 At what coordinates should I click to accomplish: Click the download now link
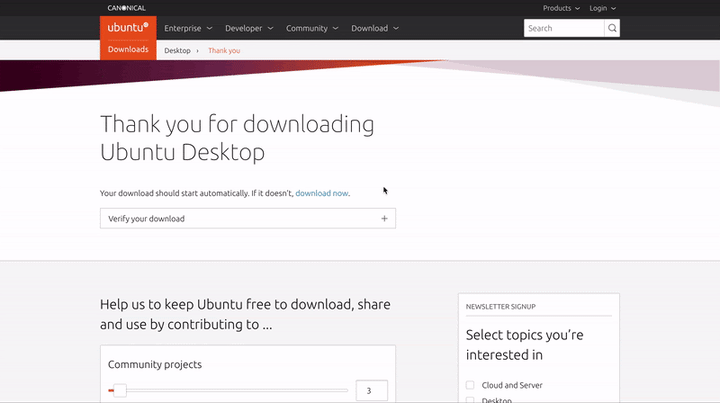321,193
